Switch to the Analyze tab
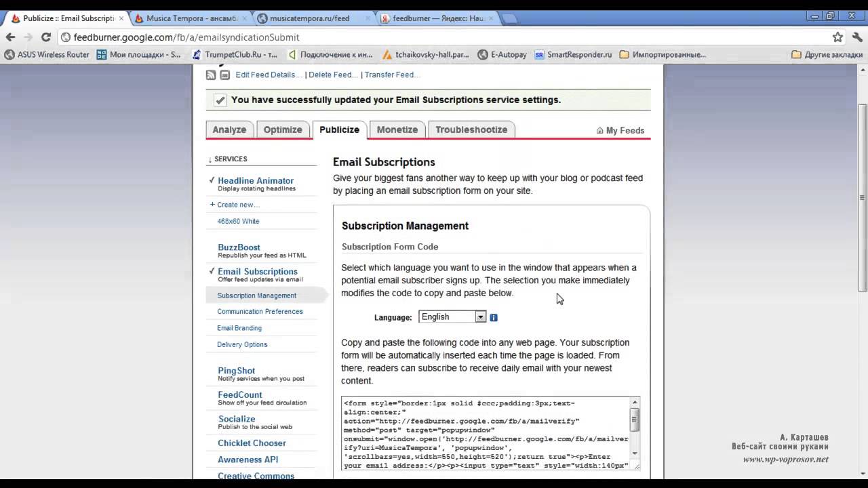The height and width of the screenshot is (488, 868). coord(229,129)
